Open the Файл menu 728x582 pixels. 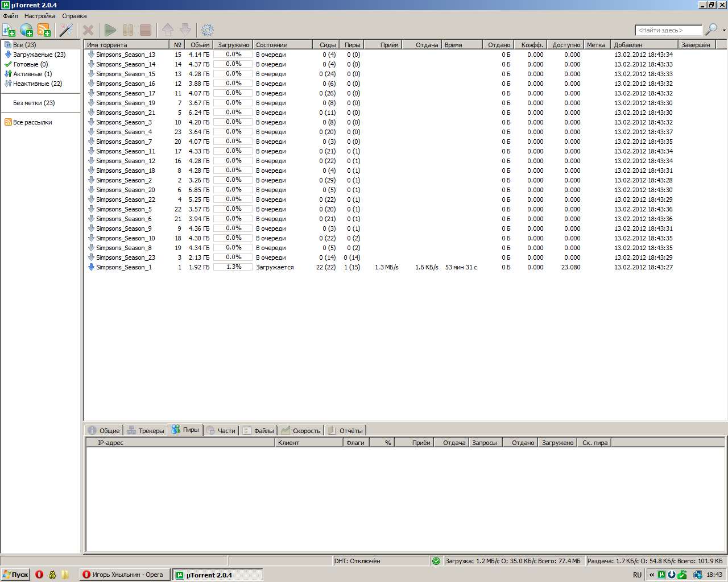pos(10,16)
